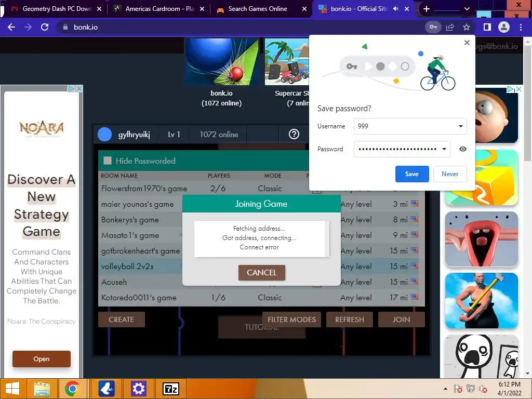This screenshot has height=399, width=532.
Task: Open FILTER MODES
Action: tap(291, 320)
